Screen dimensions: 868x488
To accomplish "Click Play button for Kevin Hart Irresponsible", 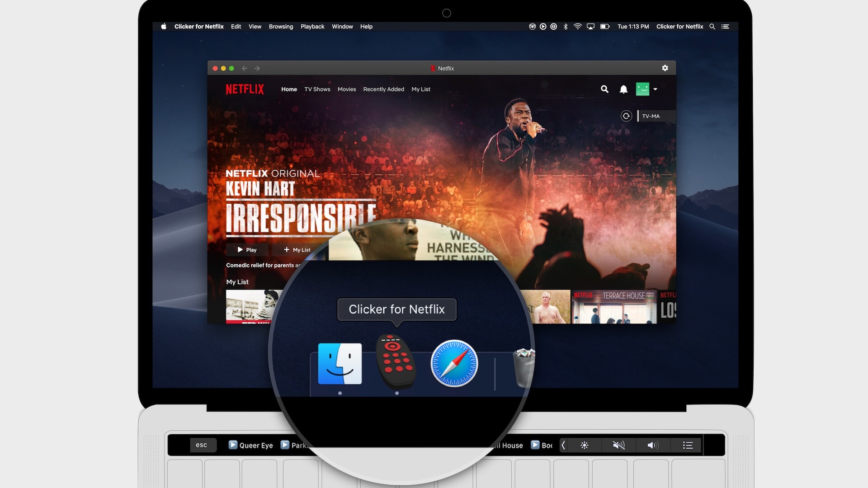I will point(246,249).
